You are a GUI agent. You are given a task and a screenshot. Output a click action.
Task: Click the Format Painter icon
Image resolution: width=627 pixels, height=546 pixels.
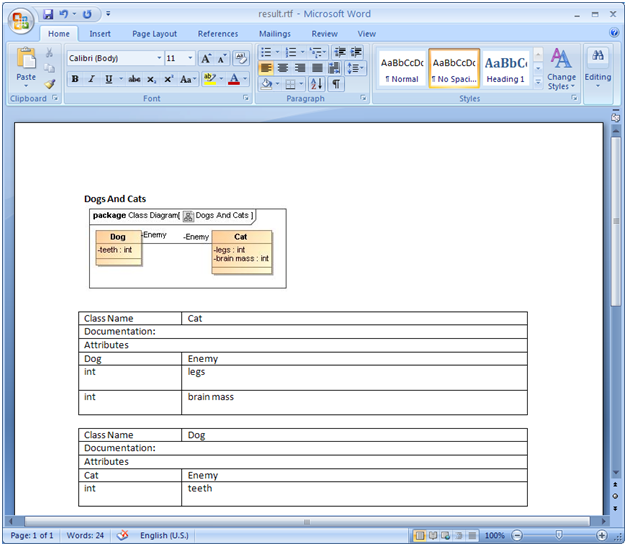tap(49, 84)
